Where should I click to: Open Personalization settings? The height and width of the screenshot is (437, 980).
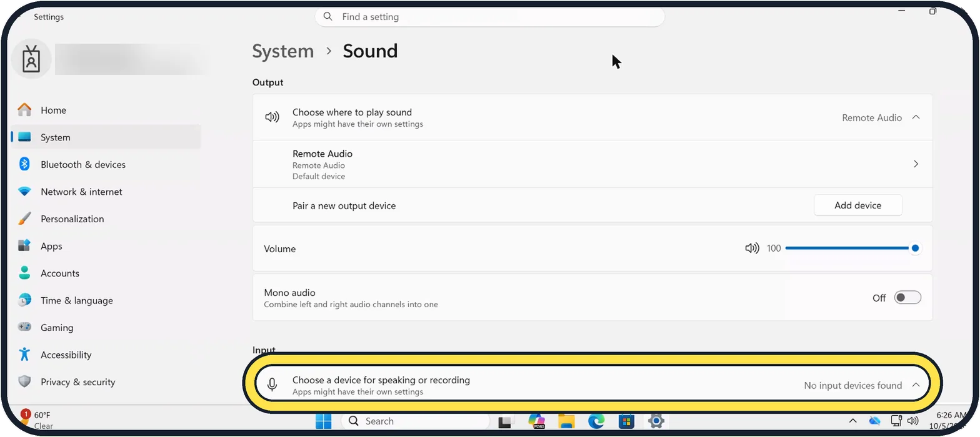pyautogui.click(x=106, y=219)
